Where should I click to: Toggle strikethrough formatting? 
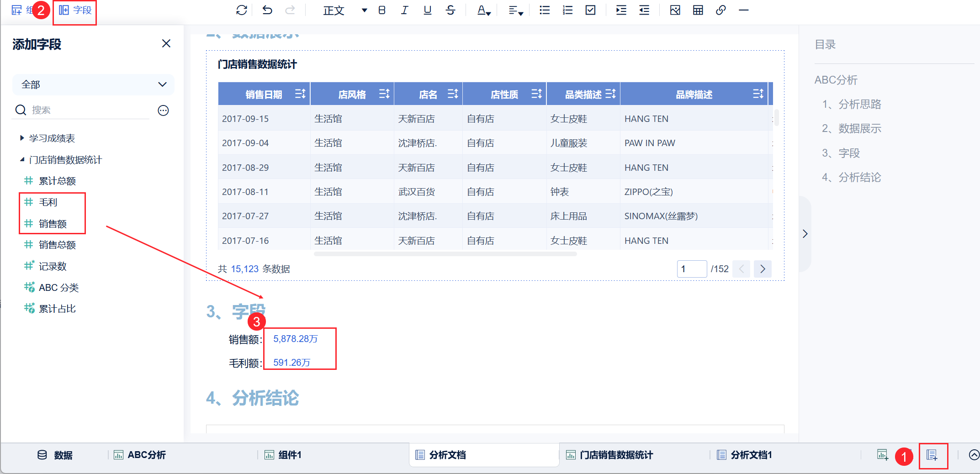(x=450, y=10)
